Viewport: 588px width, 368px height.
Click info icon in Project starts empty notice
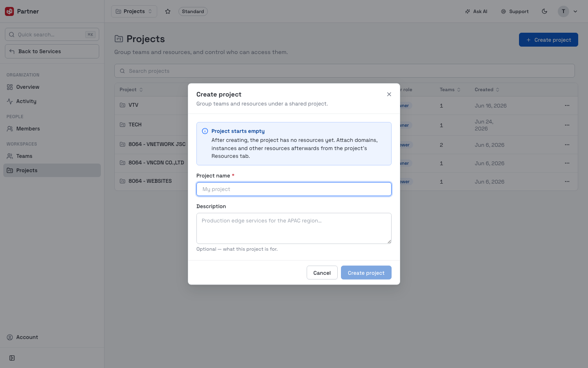point(205,131)
